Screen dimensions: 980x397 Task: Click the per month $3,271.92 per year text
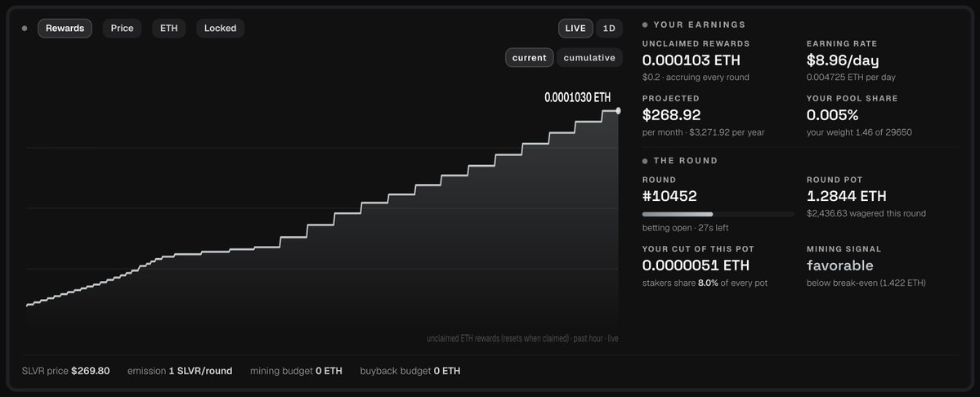703,132
